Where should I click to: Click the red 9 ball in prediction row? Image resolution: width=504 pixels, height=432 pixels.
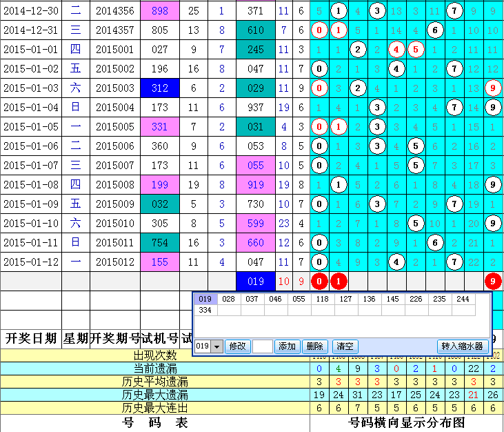tap(492, 282)
